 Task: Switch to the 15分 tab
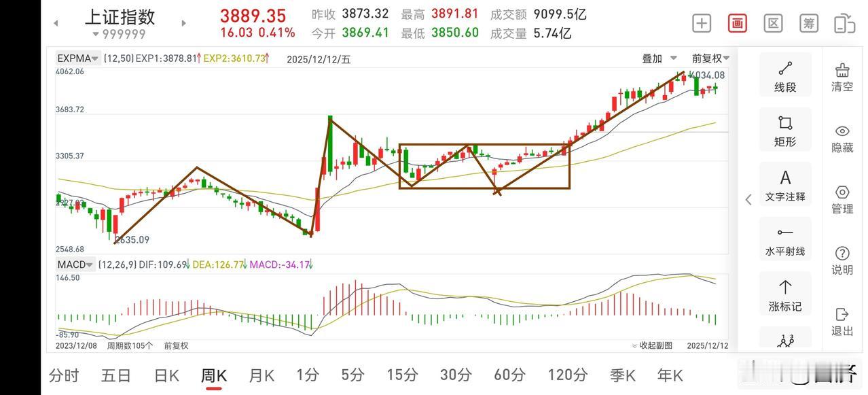coord(402,375)
